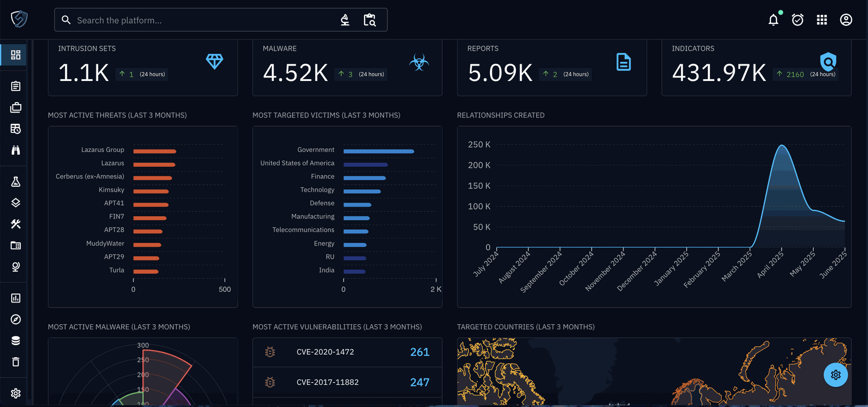Click the OpenCTI shield logo

pyautogui.click(x=19, y=19)
